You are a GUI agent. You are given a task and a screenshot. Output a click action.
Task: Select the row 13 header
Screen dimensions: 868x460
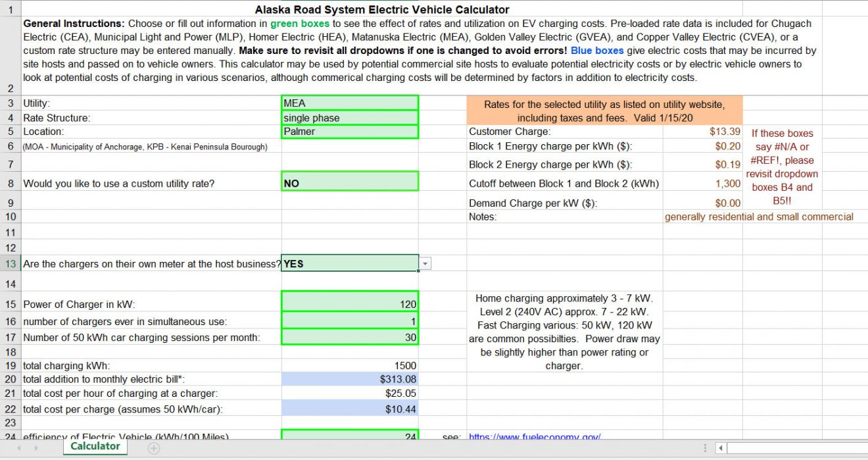[x=10, y=264]
